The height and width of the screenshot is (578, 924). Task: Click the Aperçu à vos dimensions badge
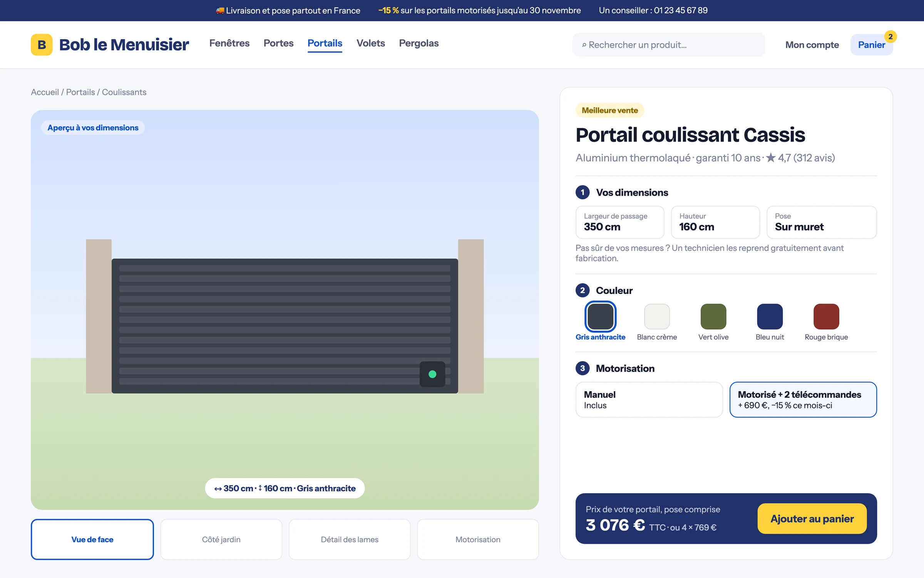[x=93, y=128]
